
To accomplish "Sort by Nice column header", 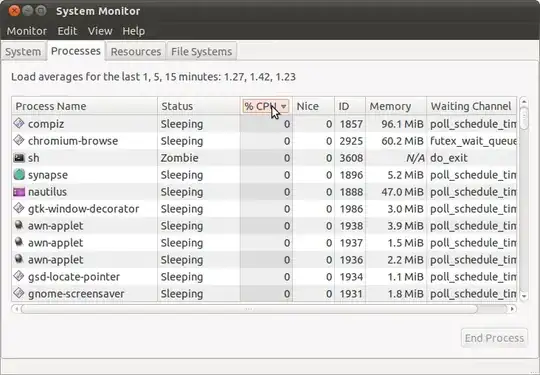I will (313, 106).
